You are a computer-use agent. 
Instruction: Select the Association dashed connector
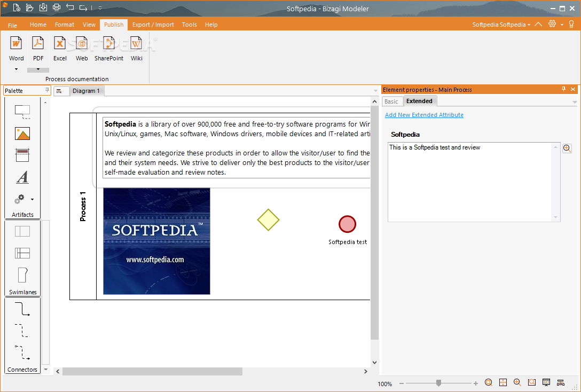22,331
